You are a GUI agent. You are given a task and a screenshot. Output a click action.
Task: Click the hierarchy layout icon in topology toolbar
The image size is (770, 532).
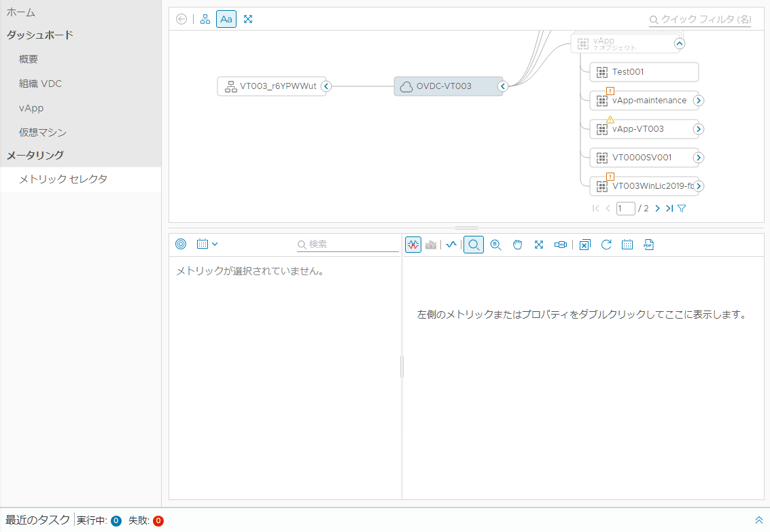[x=205, y=19]
